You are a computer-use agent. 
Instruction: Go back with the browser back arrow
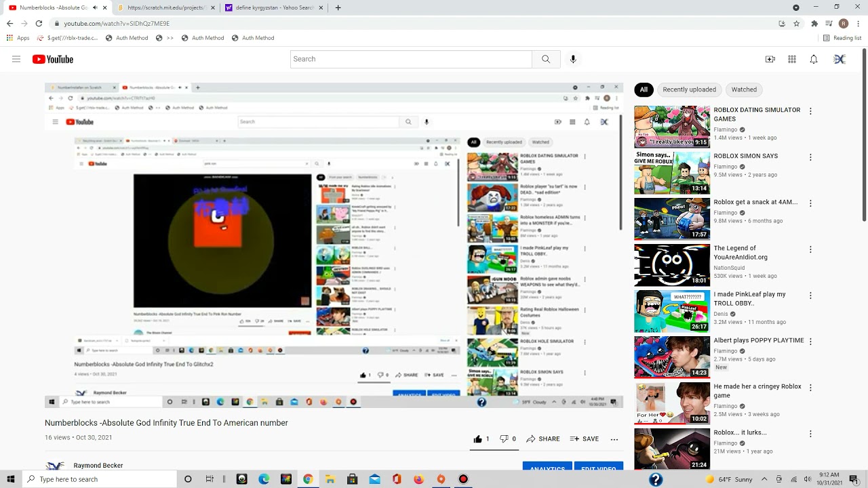pyautogui.click(x=9, y=23)
